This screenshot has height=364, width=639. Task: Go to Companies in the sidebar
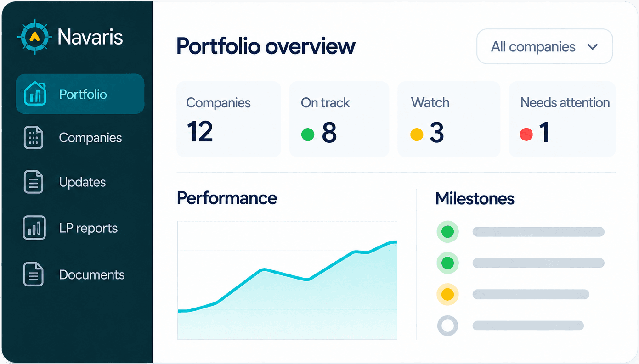tap(90, 138)
